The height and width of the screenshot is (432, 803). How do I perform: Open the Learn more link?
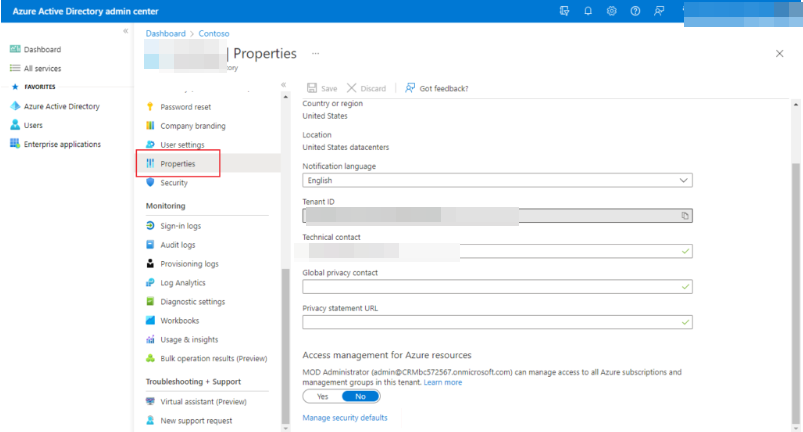(442, 382)
